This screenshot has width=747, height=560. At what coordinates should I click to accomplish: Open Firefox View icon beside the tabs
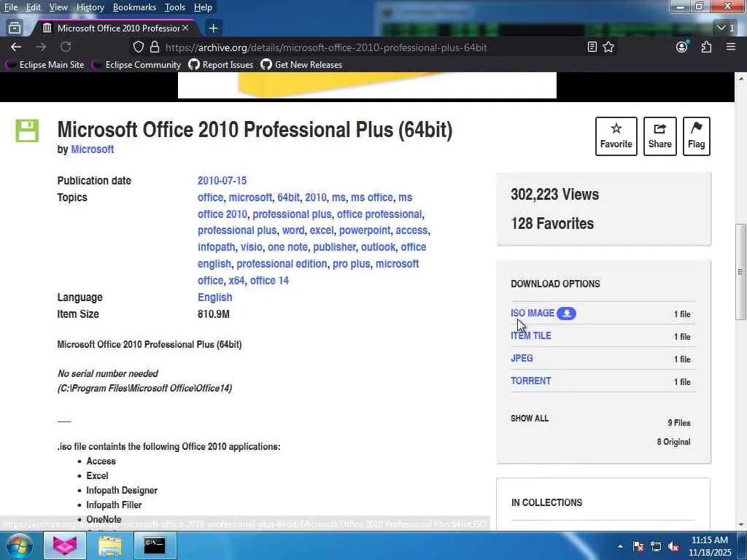pyautogui.click(x=15, y=28)
